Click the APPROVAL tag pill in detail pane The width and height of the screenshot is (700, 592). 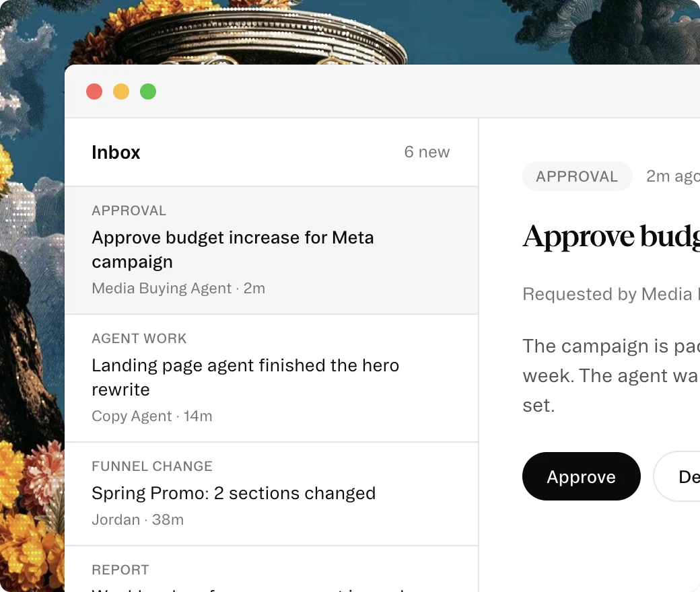click(577, 176)
